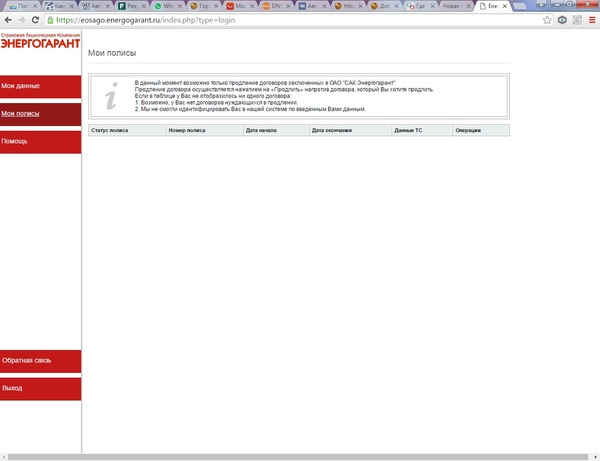Screen dimensions: 600x461
Task: Click the green padlock security icon
Action: tap(50, 20)
